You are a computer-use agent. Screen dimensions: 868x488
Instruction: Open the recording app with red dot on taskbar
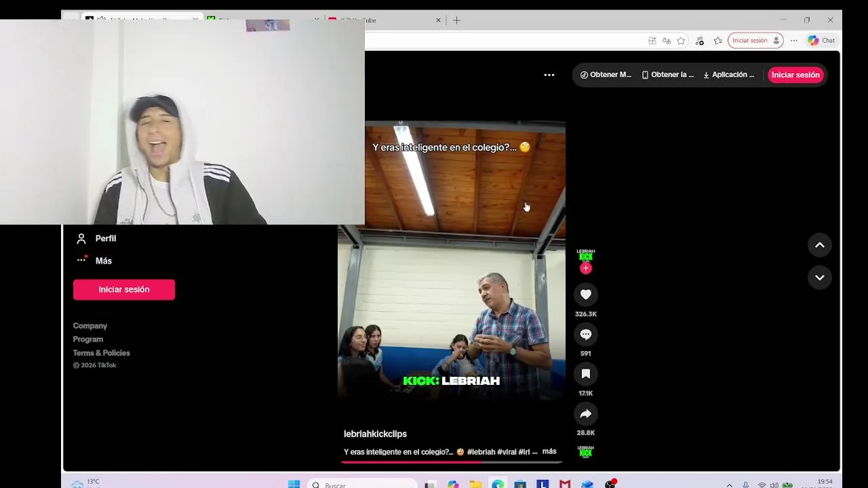pyautogui.click(x=610, y=484)
